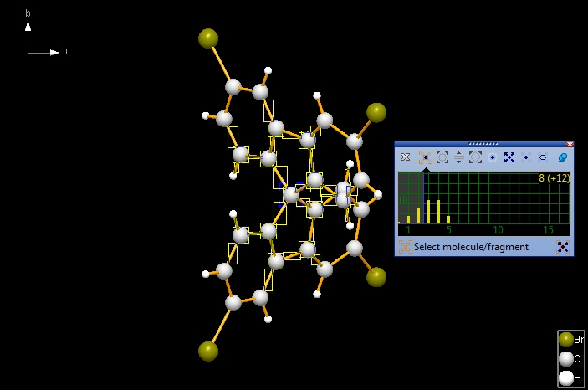Click the up-down arrows layer icon
The height and width of the screenshot is (390, 588).
pyautogui.click(x=458, y=157)
